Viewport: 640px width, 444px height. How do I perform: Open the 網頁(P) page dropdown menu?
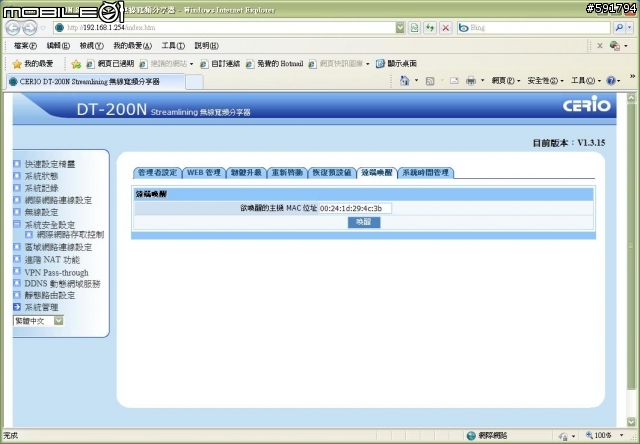[506, 81]
